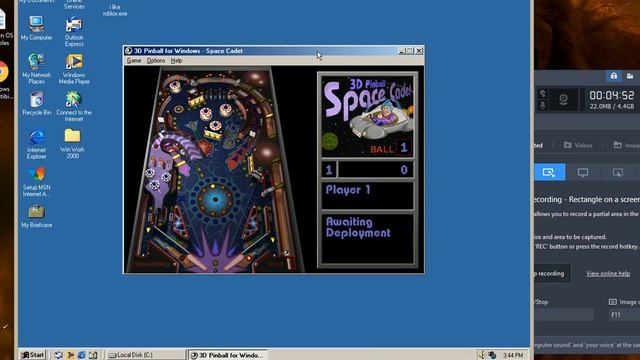The height and width of the screenshot is (360, 640).
Task: Select Local Disk (C:) taskbar button
Action: pyautogui.click(x=146, y=355)
